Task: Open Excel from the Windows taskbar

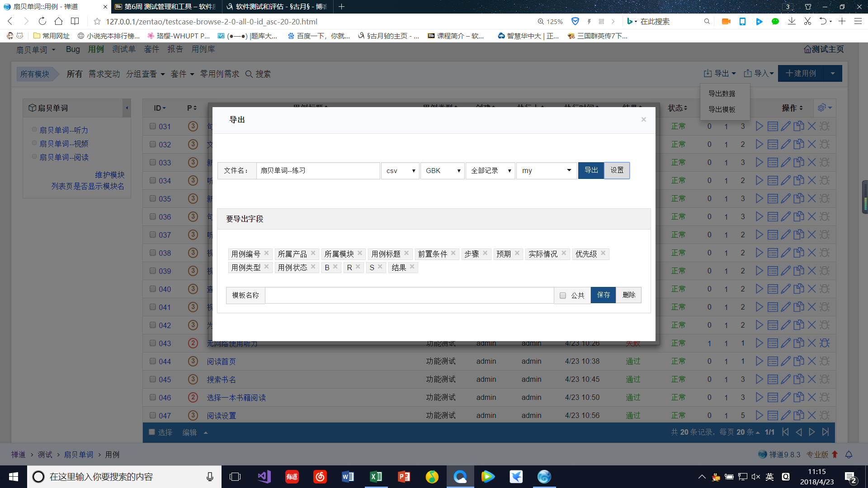Action: (376, 477)
